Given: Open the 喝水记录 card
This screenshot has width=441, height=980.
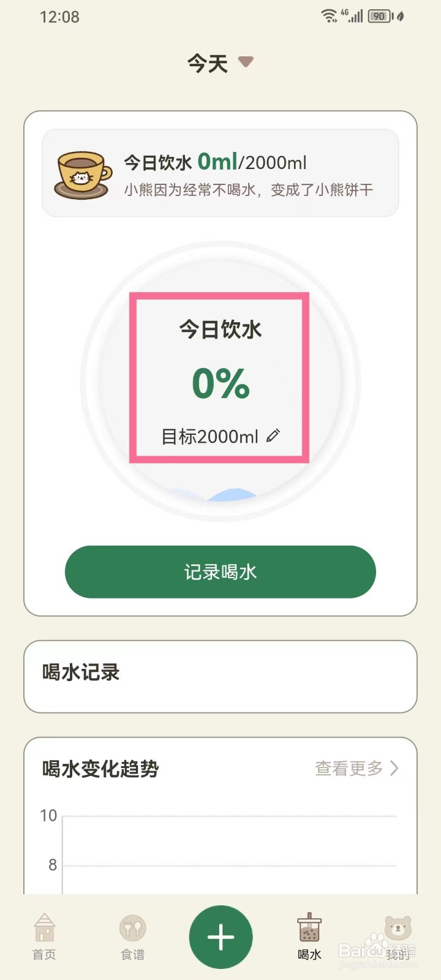Looking at the screenshot, I should tap(221, 676).
